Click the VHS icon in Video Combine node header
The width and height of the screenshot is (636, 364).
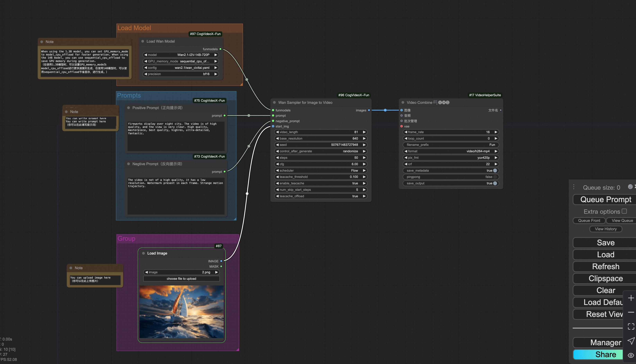tap(443, 102)
